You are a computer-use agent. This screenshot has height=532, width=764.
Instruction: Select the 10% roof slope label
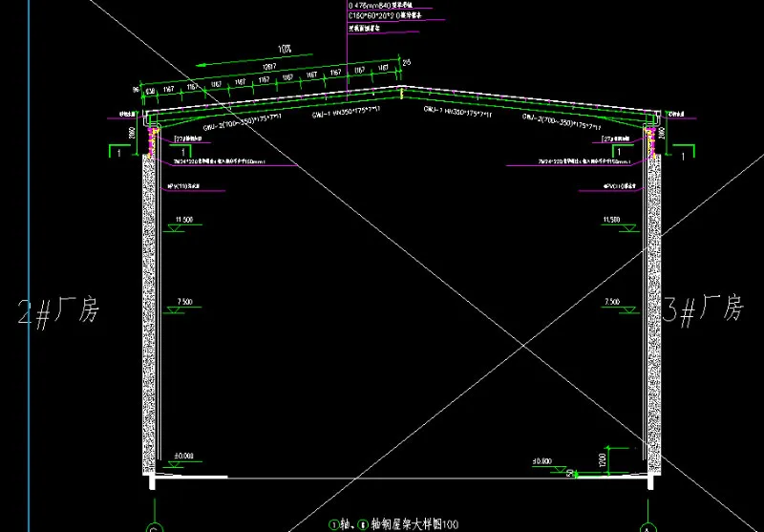[x=284, y=49]
